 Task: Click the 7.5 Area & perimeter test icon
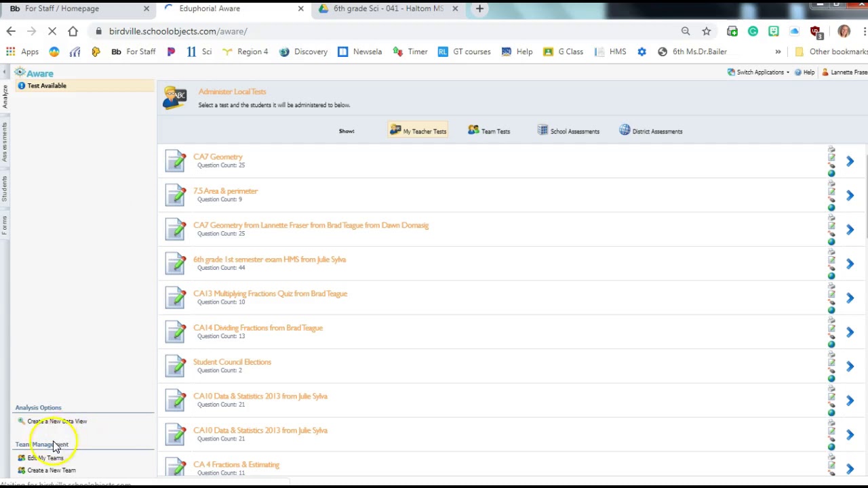coord(175,195)
